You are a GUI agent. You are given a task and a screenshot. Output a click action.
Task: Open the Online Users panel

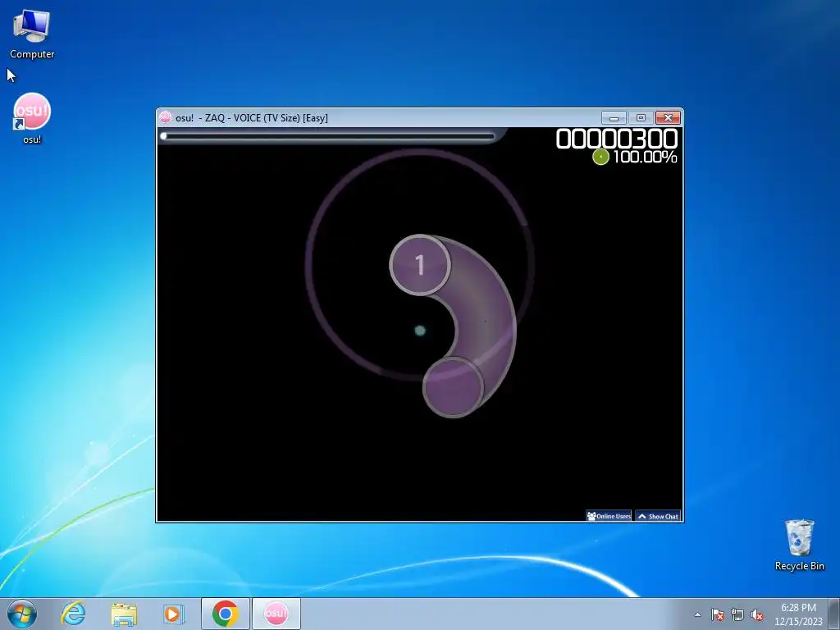(609, 516)
